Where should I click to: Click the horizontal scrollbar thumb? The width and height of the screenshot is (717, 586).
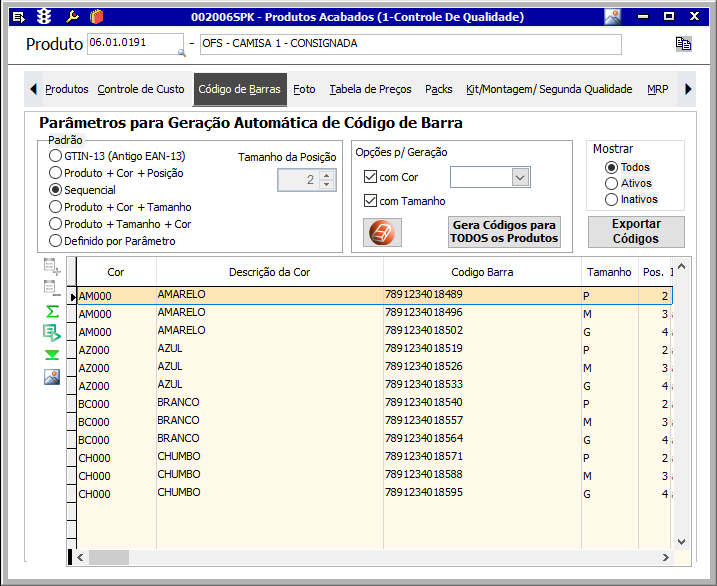pos(109,557)
